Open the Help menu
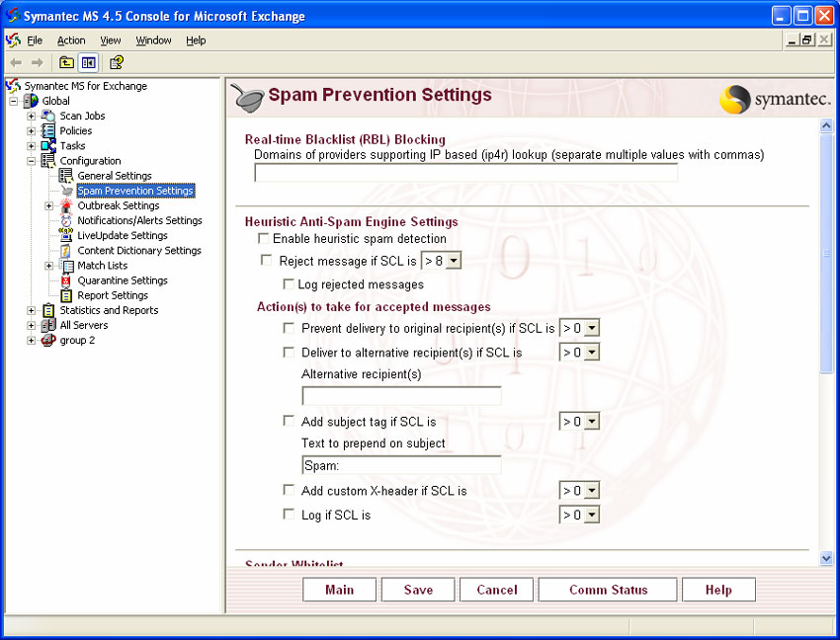The image size is (840, 640). (196, 40)
